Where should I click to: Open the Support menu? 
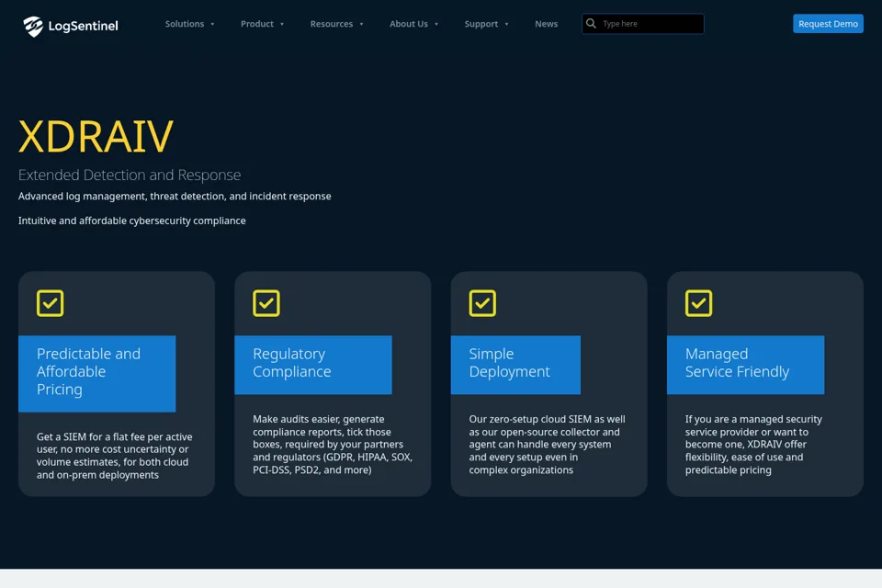pos(481,24)
